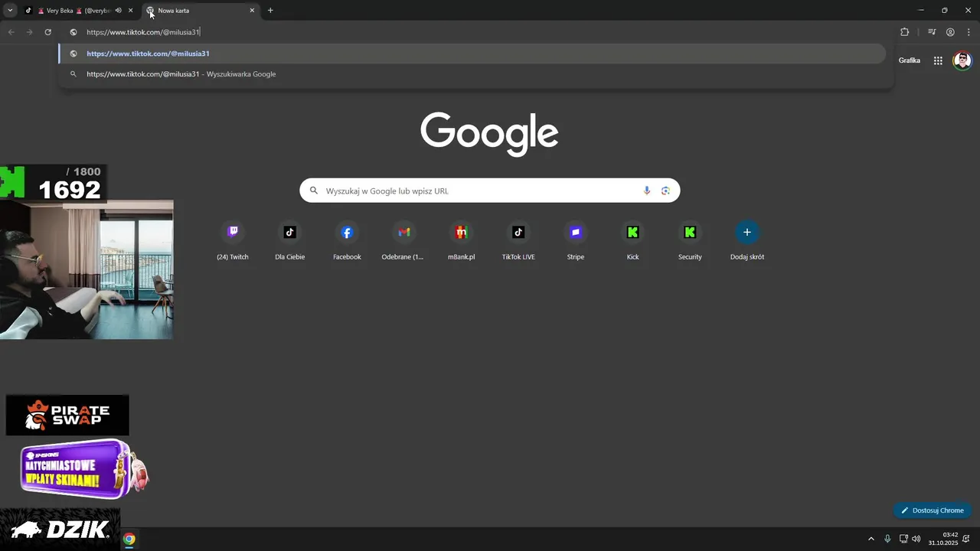Open the Security shortcut tile
Image resolution: width=980 pixels, height=551 pixels.
click(x=690, y=241)
